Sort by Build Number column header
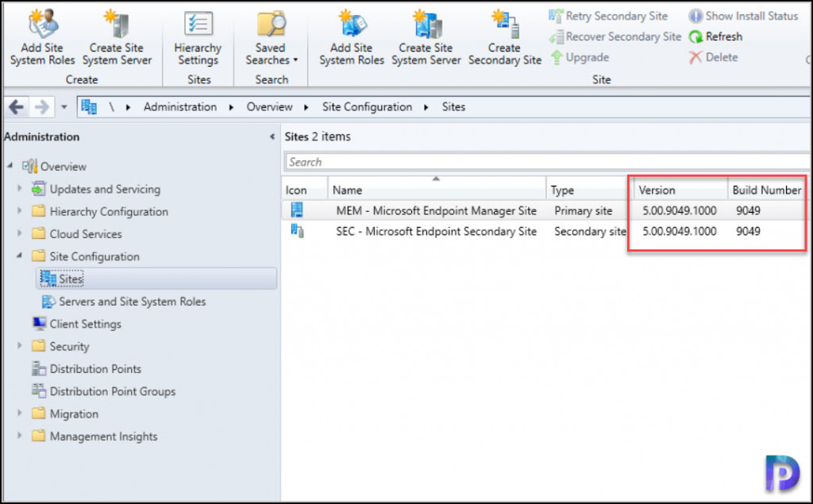Screen dimensions: 813x504 pos(768,190)
